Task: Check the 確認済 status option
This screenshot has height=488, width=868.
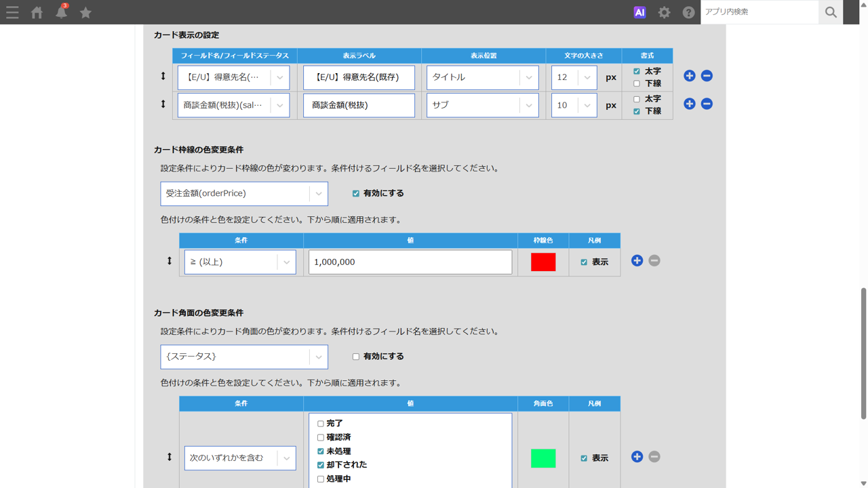Action: pos(321,438)
